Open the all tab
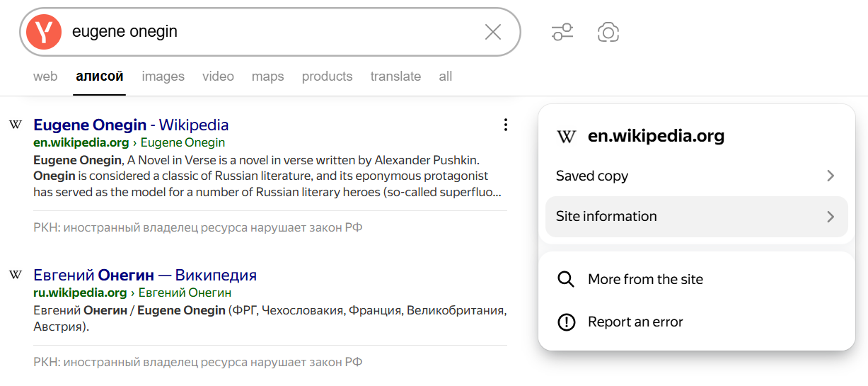The height and width of the screenshot is (386, 868). point(445,76)
